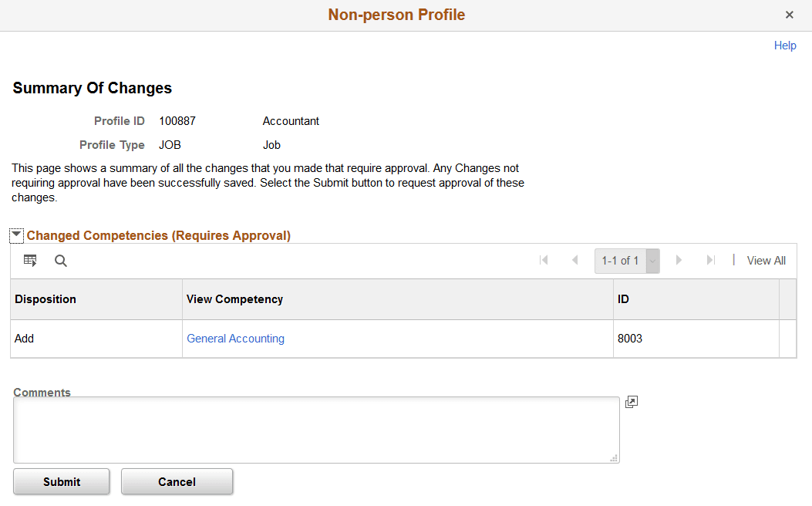Open the grid personalization options icon
Viewport: 812px width, 506px height.
click(29, 261)
